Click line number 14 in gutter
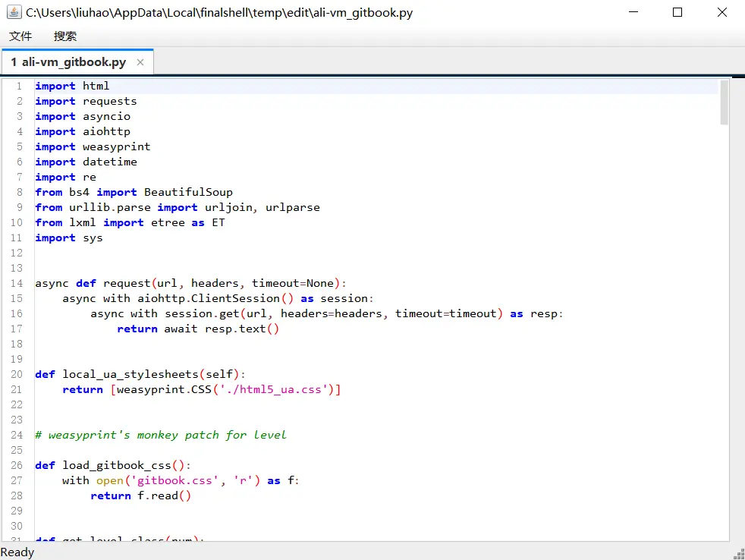This screenshot has width=745, height=560. point(17,283)
